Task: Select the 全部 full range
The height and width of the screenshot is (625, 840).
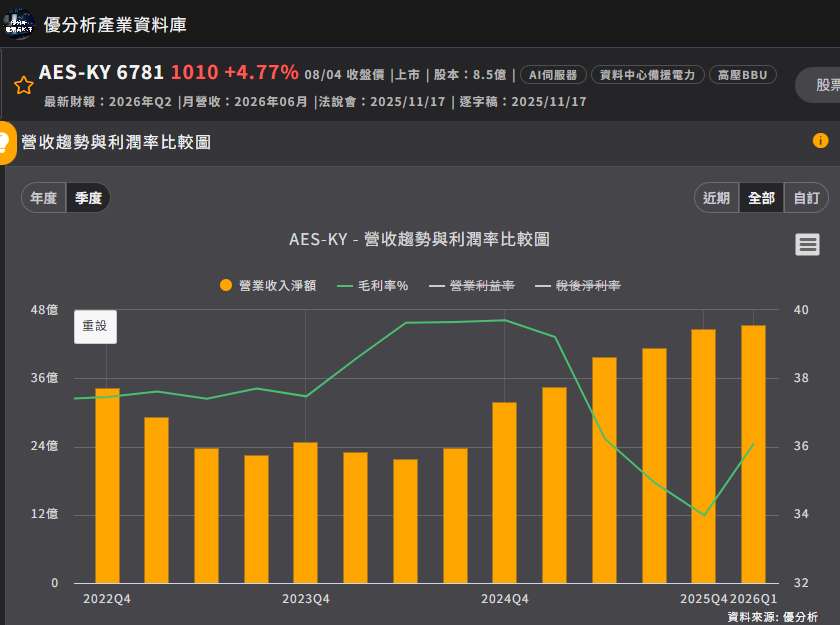Action: click(761, 198)
